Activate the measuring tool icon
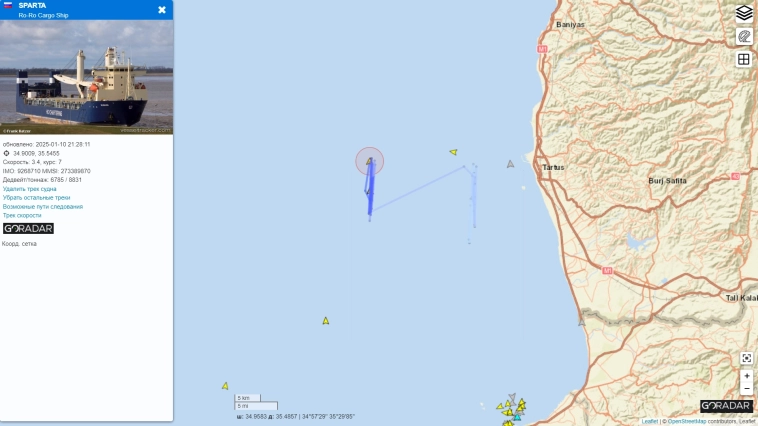This screenshot has width=758, height=426. click(743, 36)
